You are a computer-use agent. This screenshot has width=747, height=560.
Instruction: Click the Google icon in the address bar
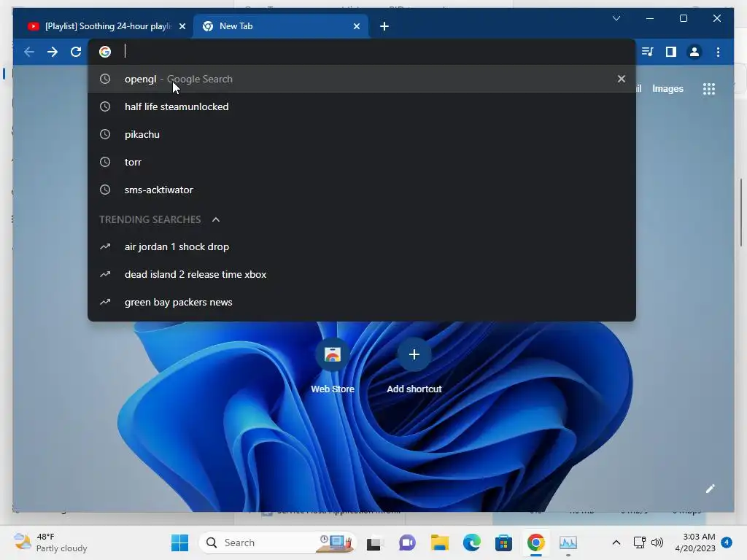pos(105,52)
